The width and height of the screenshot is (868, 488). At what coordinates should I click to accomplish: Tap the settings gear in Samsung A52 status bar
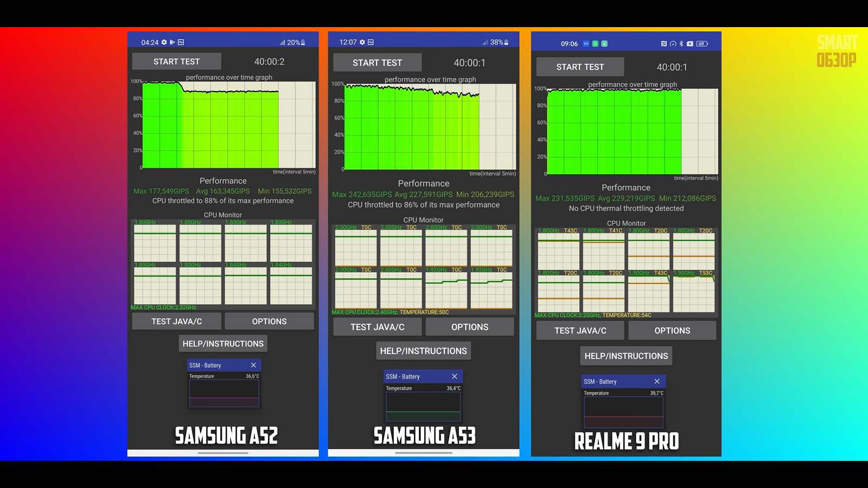(164, 42)
